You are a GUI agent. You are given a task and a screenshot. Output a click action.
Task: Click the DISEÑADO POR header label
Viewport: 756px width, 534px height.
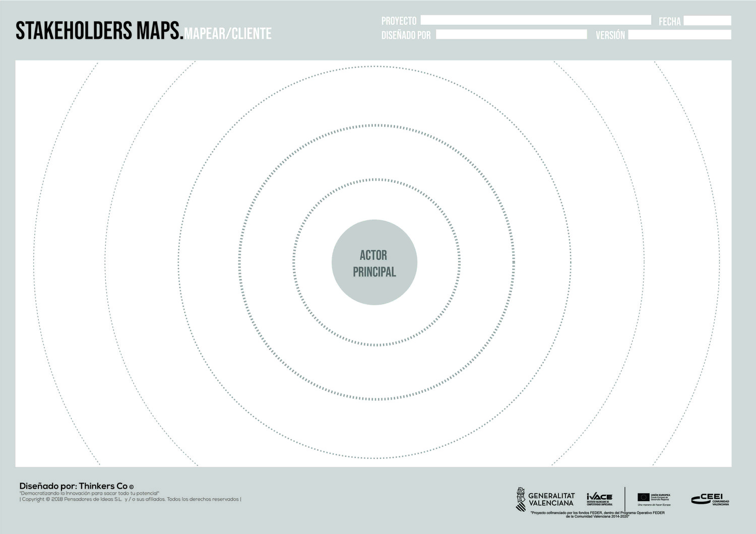406,35
